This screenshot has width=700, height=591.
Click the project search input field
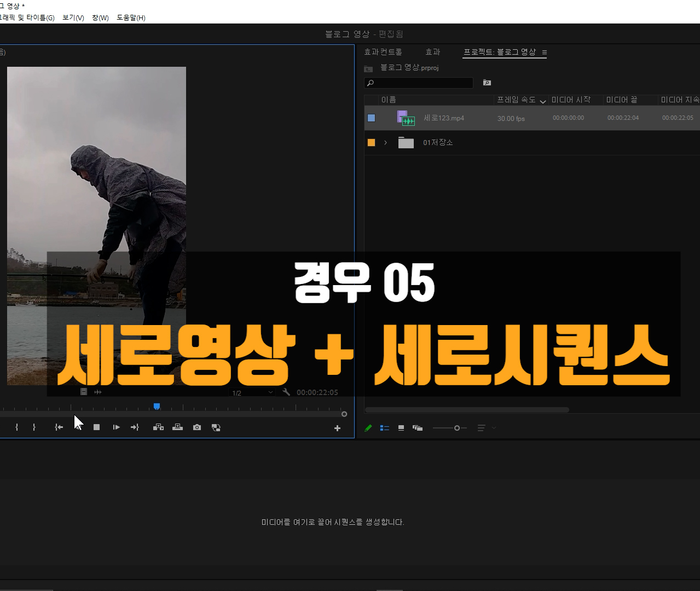[419, 83]
